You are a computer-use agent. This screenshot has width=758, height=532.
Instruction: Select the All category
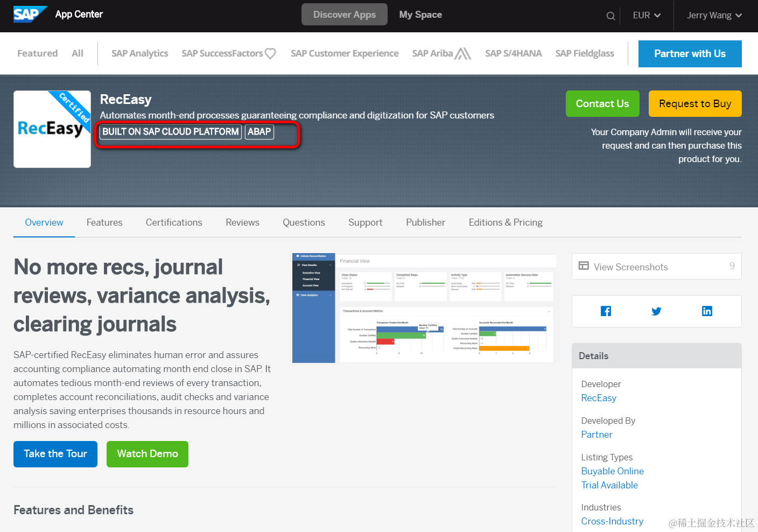click(x=78, y=53)
